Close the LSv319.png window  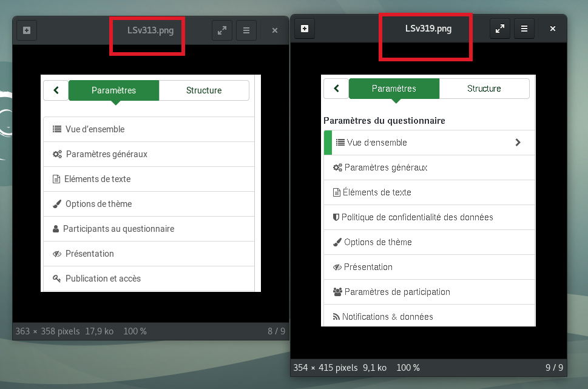[553, 29]
